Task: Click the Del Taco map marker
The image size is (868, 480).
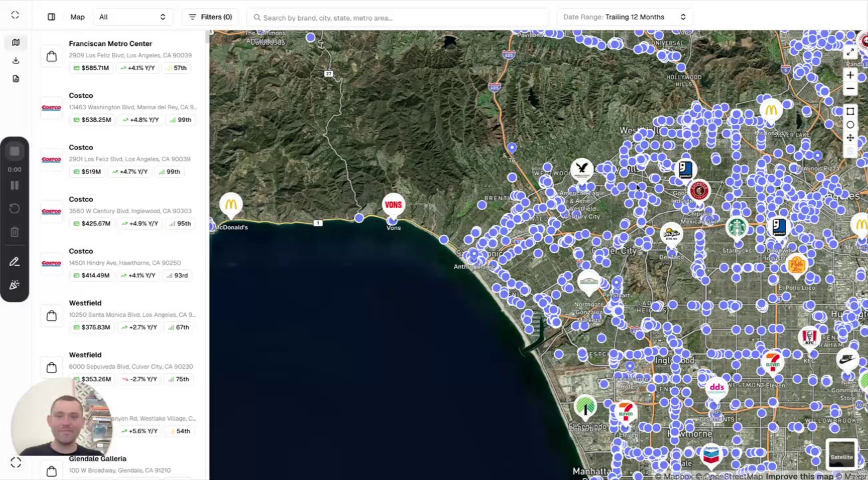Action: pyautogui.click(x=671, y=234)
